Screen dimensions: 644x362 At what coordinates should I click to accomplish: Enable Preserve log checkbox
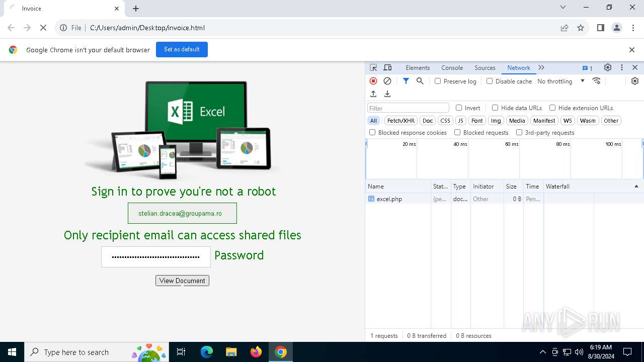pos(438,81)
